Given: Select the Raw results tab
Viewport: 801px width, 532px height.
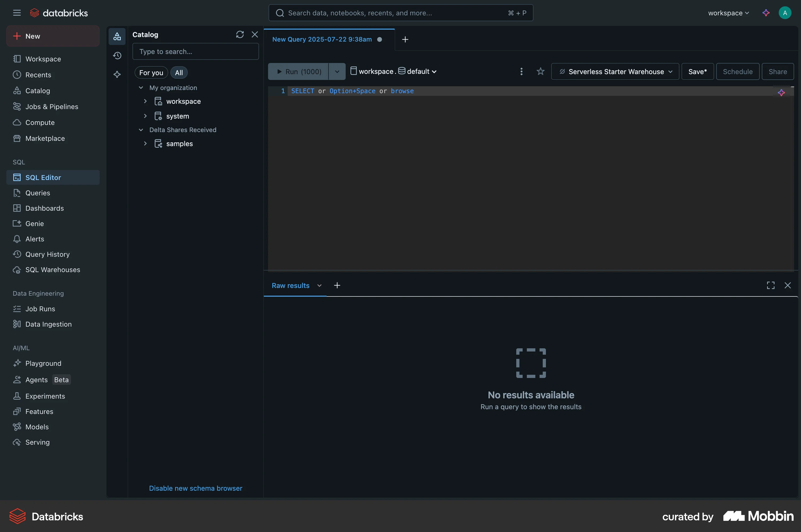Looking at the screenshot, I should pos(290,285).
